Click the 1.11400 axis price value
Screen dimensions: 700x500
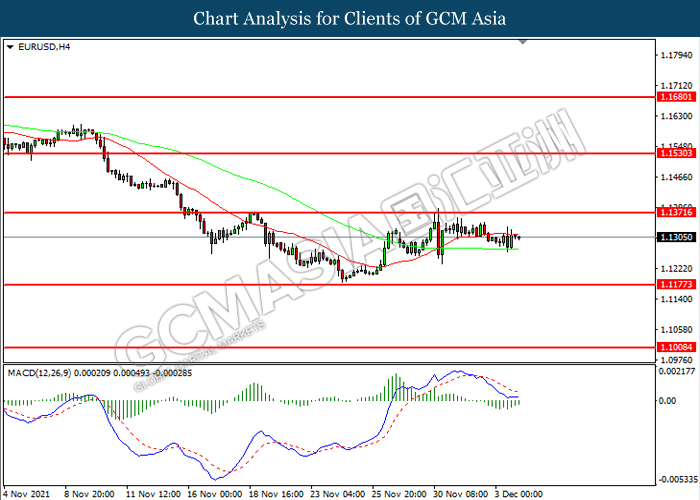(676, 299)
